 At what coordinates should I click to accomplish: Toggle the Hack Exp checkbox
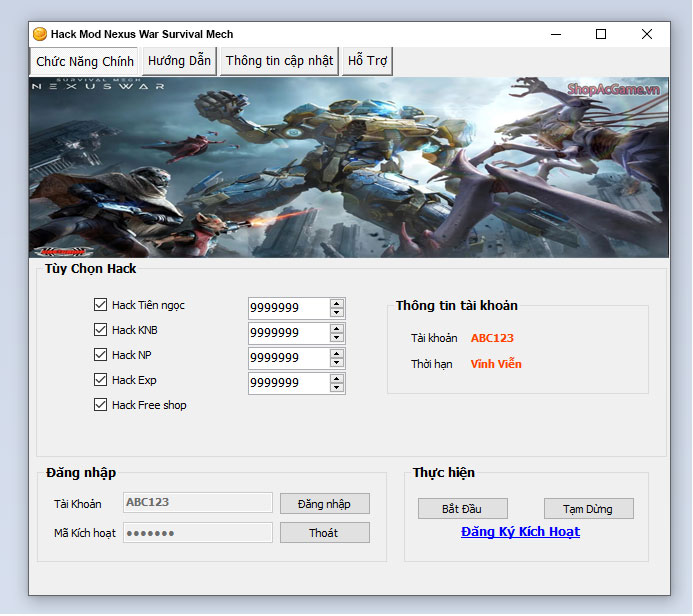tap(100, 380)
